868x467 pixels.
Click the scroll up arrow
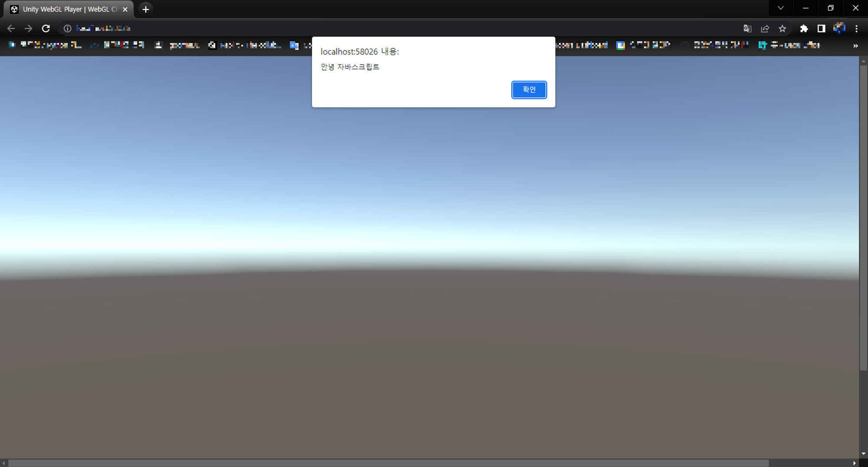pyautogui.click(x=863, y=61)
